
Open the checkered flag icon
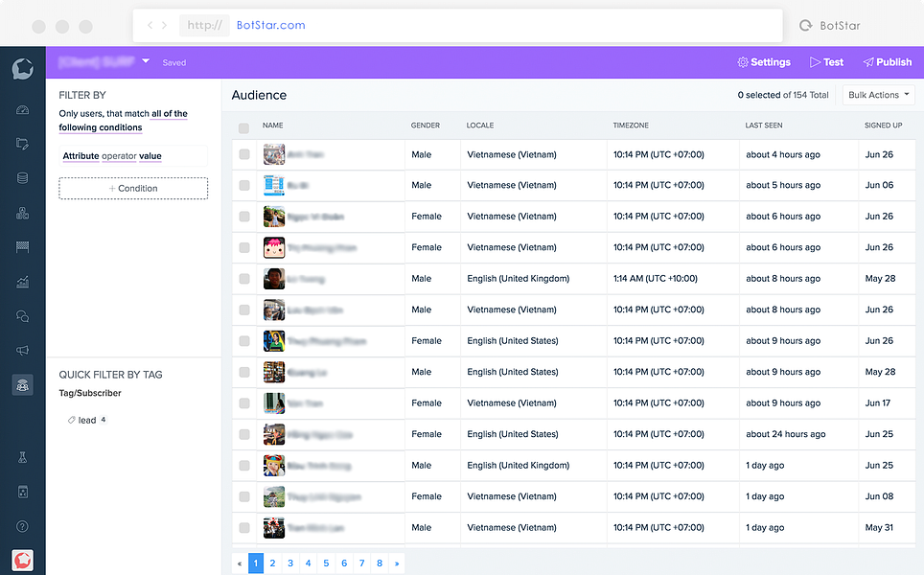click(x=22, y=247)
